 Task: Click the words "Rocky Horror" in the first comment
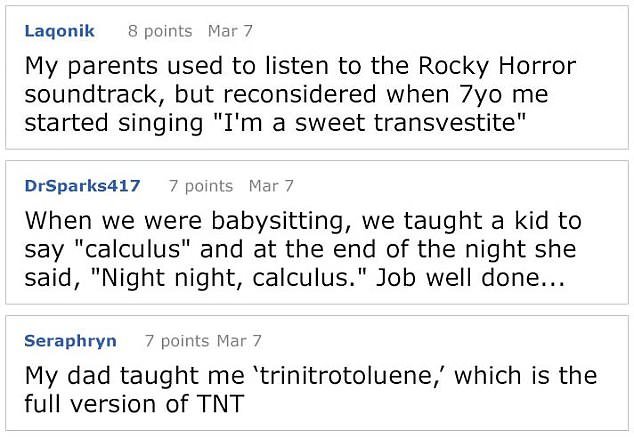(497, 66)
